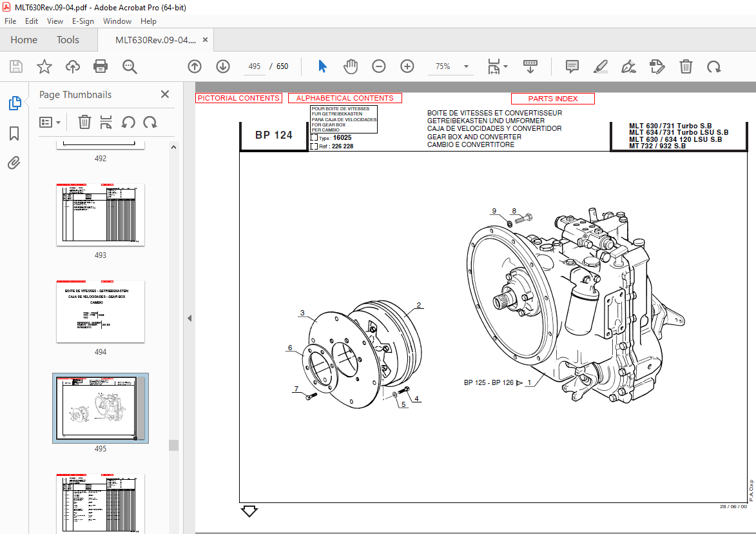
Task: Rotate thumbnail clockwise
Action: (150, 122)
